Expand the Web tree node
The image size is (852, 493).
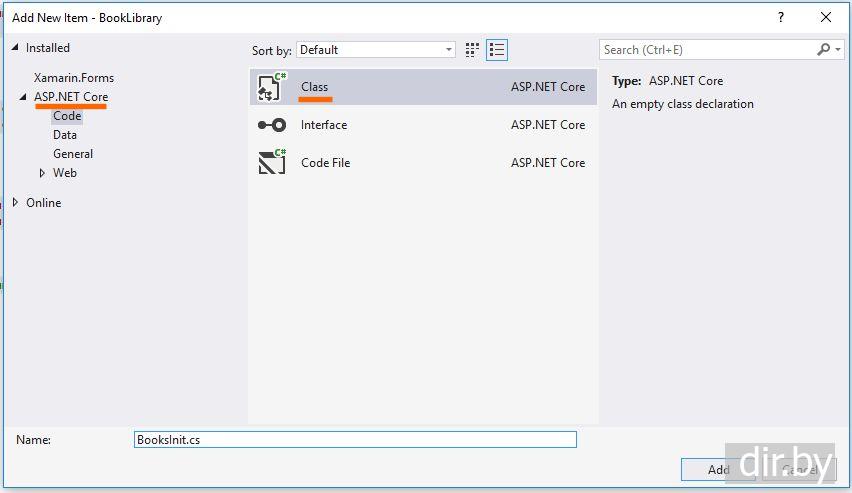[x=42, y=173]
